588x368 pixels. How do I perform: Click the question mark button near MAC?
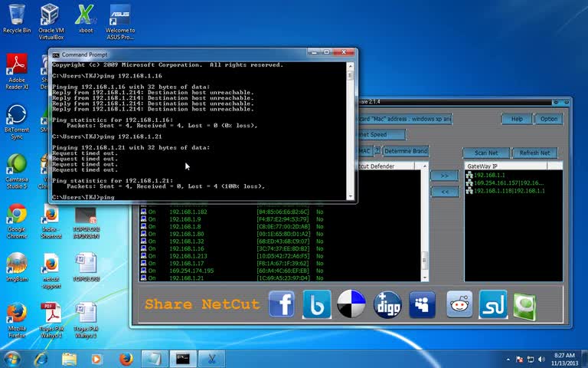pos(377,150)
